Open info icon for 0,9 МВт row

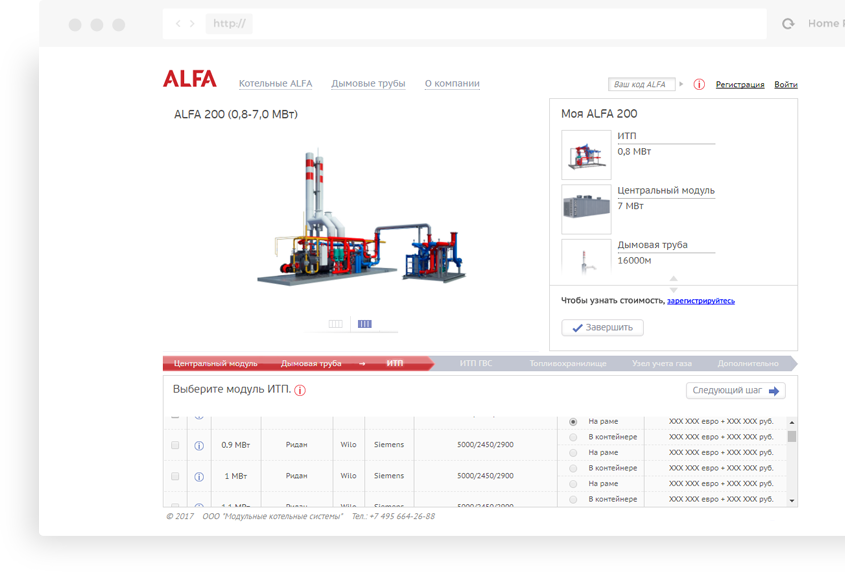point(199,446)
